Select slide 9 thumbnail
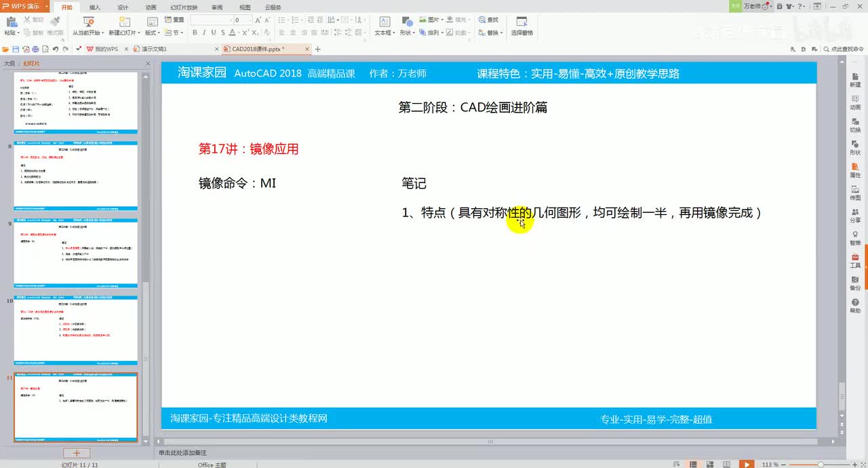868x468 pixels. click(76, 253)
